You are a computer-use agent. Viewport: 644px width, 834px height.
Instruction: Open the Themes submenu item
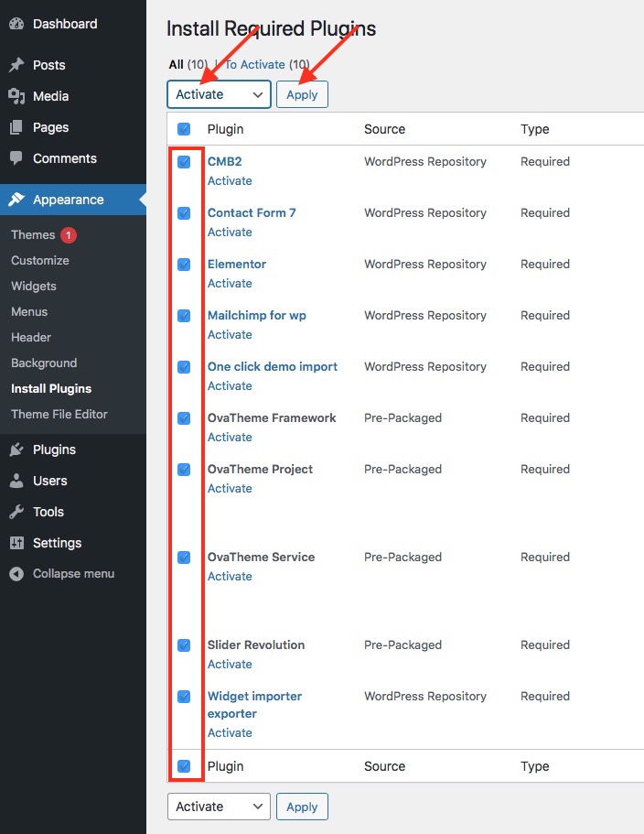33,234
